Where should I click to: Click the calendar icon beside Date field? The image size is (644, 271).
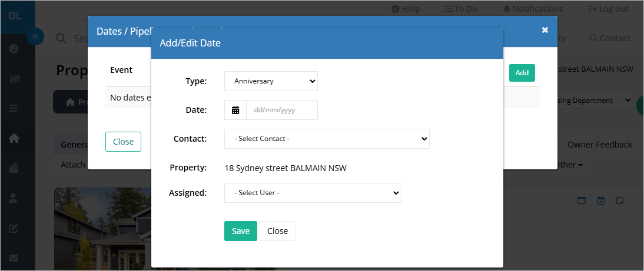235,110
